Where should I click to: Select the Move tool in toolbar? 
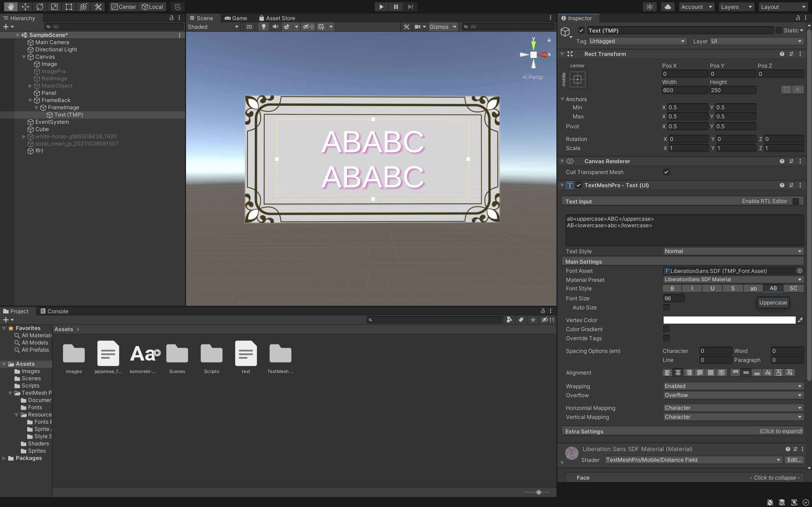pos(25,7)
